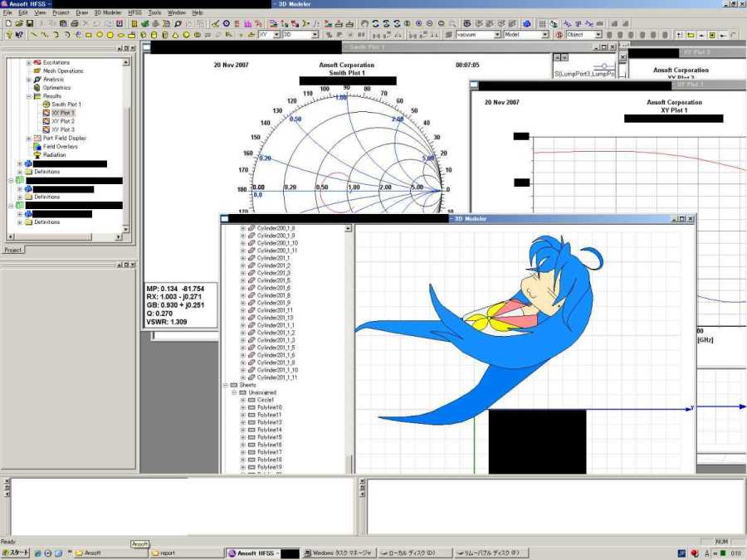Select Mesh Operations in project tree
Screen dimensions: 747x560
tap(63, 71)
